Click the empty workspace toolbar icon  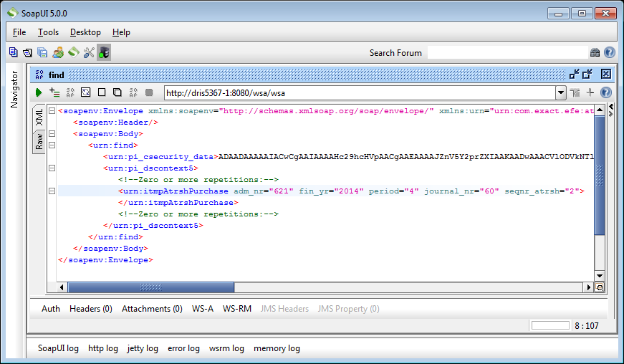point(13,52)
